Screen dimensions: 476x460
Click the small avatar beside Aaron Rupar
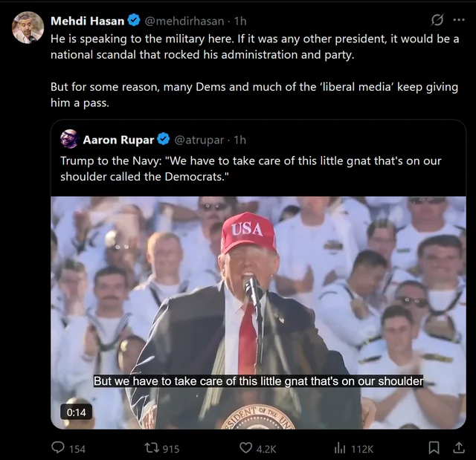point(70,139)
